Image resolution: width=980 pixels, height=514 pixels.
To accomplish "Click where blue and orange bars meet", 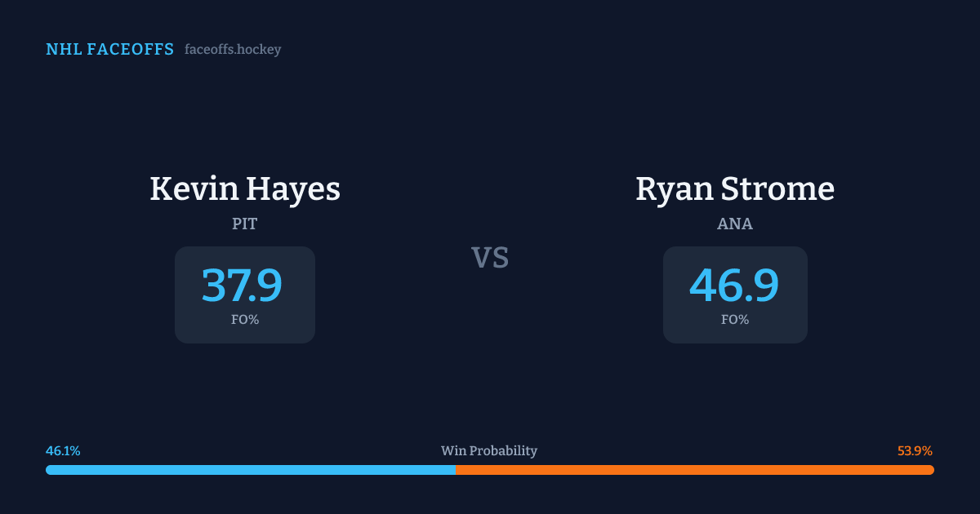I will click(x=455, y=470).
